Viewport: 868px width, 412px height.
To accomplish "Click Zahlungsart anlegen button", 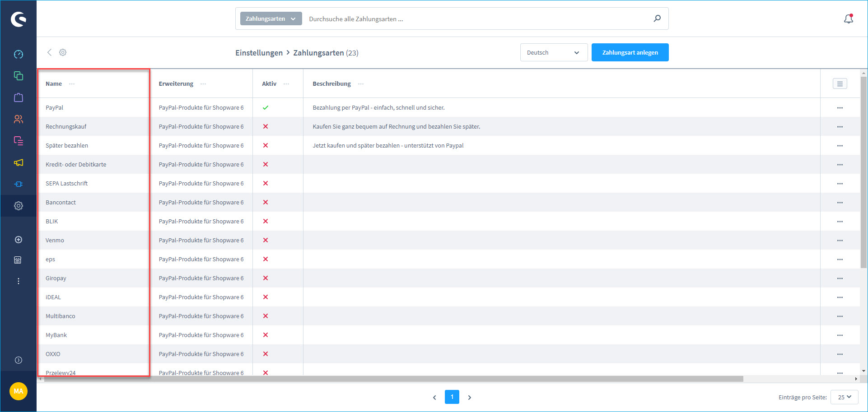I will [630, 52].
